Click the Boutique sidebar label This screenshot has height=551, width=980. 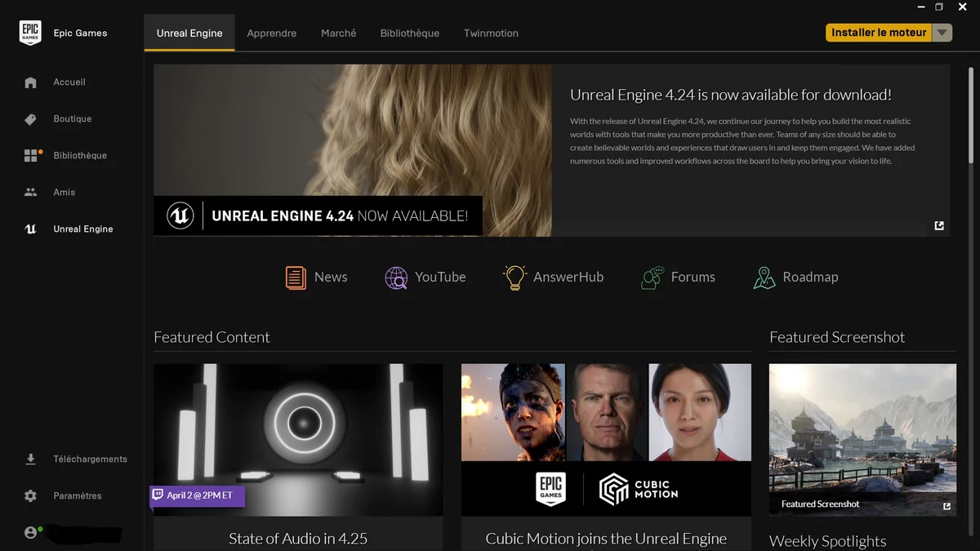click(73, 119)
